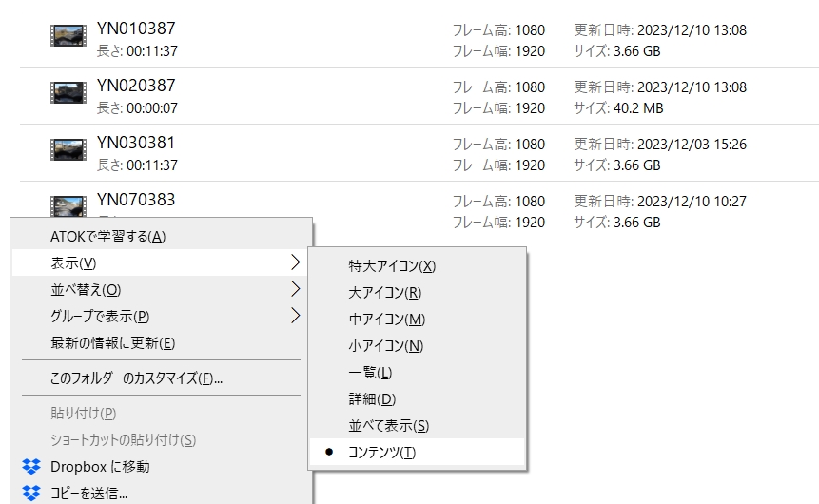Viewport: 819px width, 504px height.
Task: Click the YN030381 video thumbnail icon
Action: [x=68, y=150]
